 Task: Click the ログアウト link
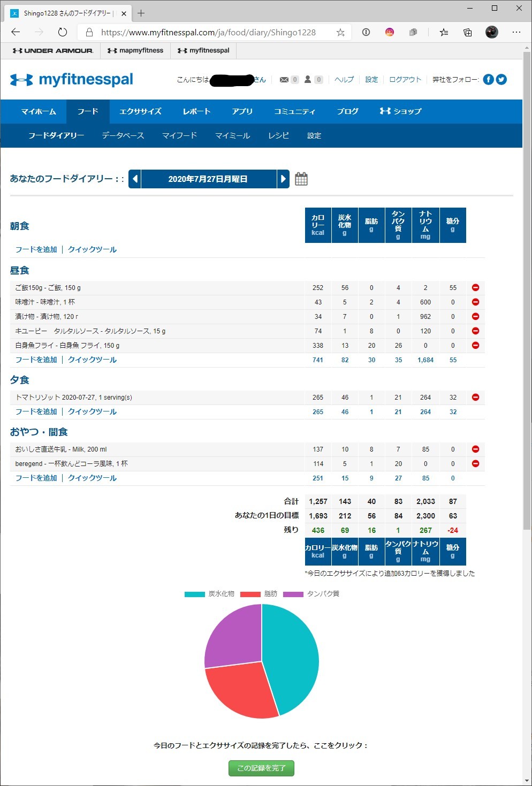point(405,80)
